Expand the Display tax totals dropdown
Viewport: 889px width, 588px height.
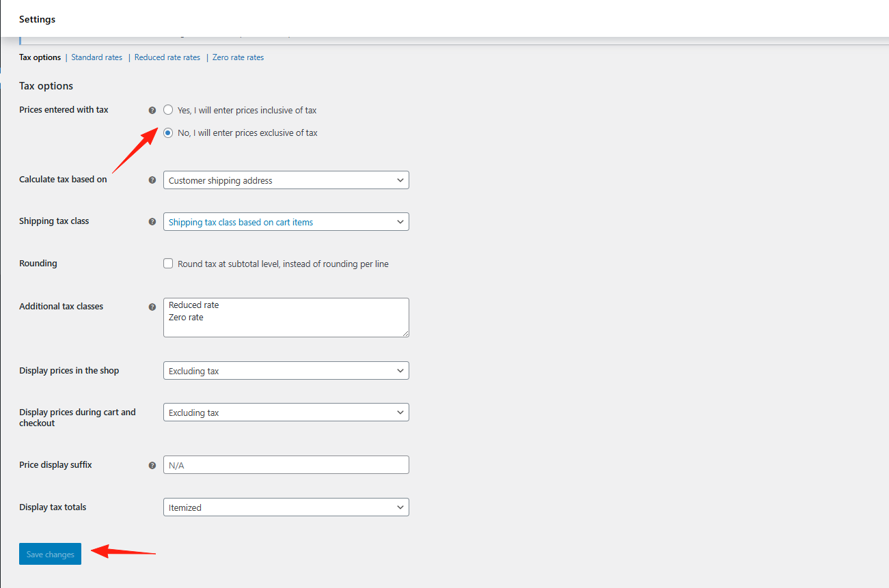[286, 507]
